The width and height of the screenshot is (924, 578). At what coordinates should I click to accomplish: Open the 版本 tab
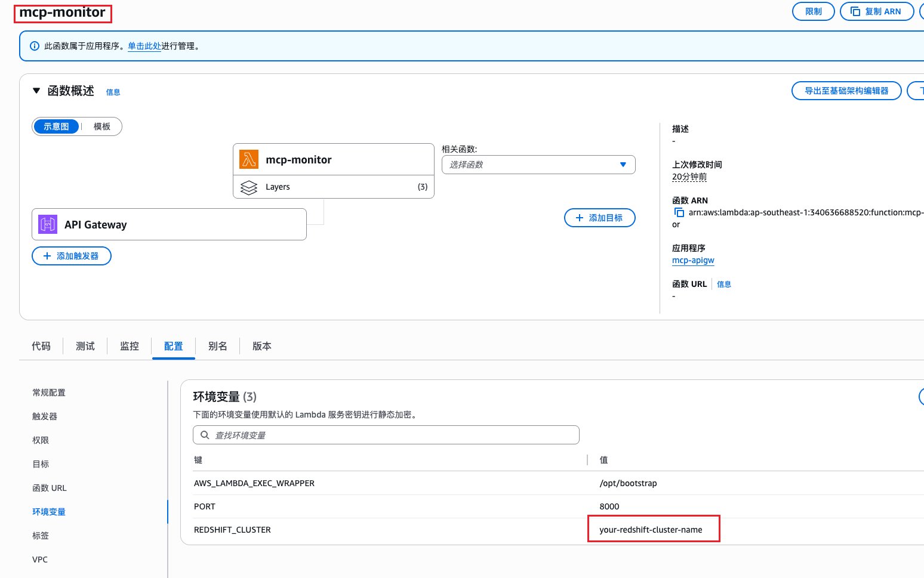262,346
